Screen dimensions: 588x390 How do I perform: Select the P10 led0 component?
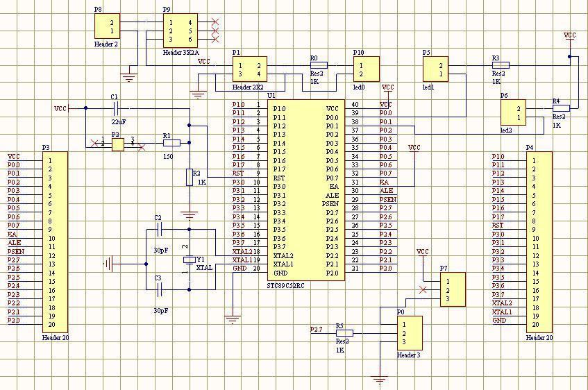pos(367,69)
